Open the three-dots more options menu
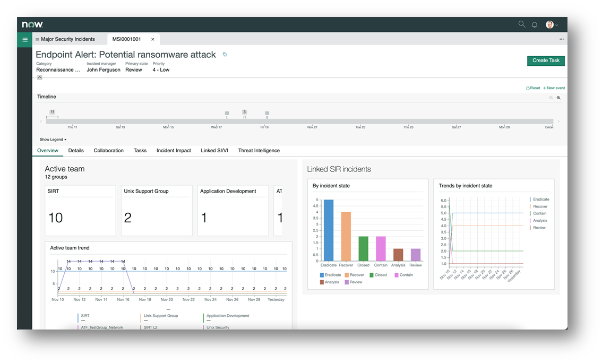602x364 pixels. (x=561, y=39)
